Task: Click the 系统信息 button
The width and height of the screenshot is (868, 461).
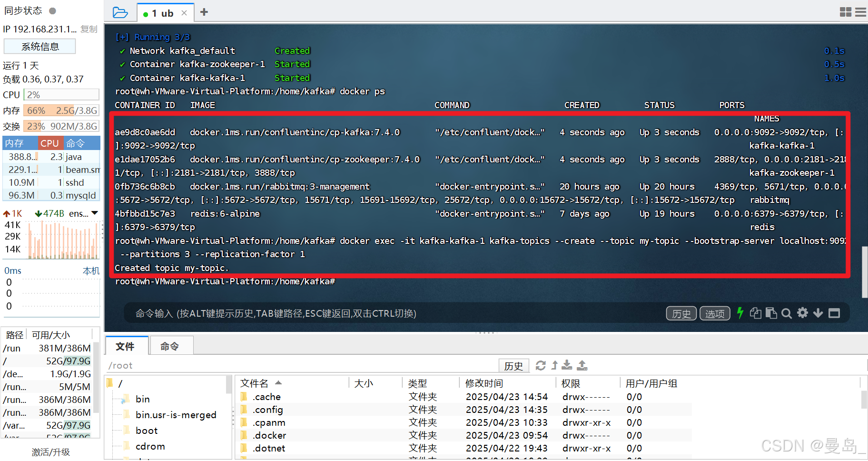Action: tap(40, 47)
